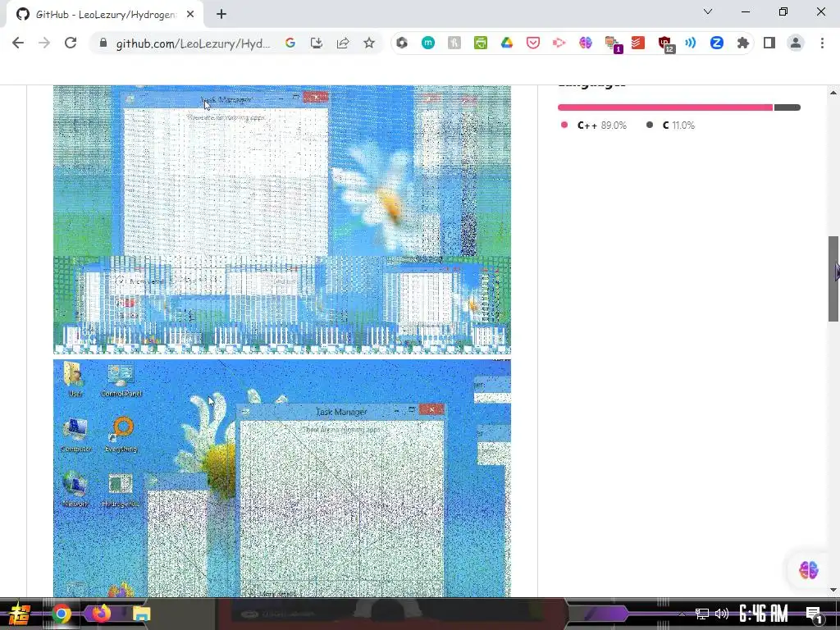Screen dimensions: 840x630
Task: Open the 6:46 AM clock
Action: tap(764, 614)
